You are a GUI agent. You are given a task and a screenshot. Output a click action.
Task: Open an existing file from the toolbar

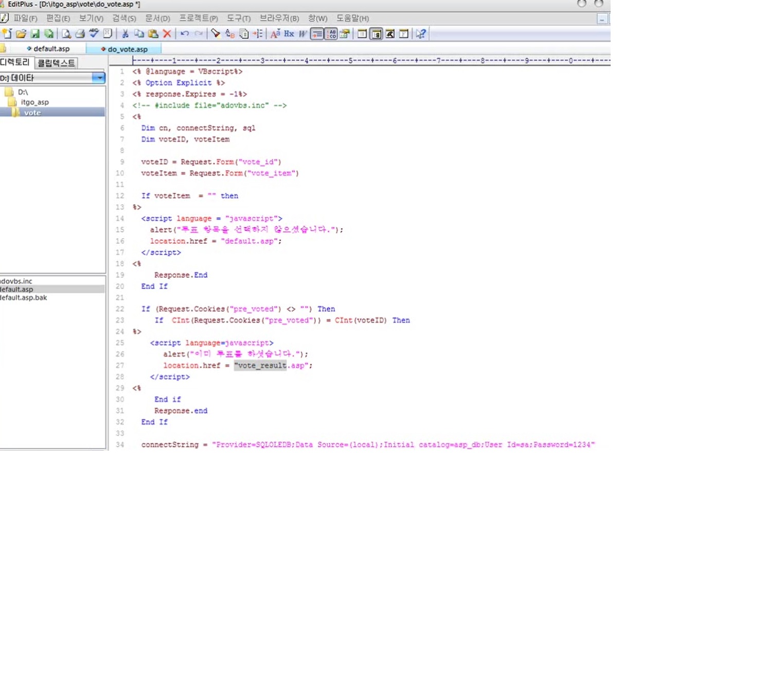pos(20,34)
